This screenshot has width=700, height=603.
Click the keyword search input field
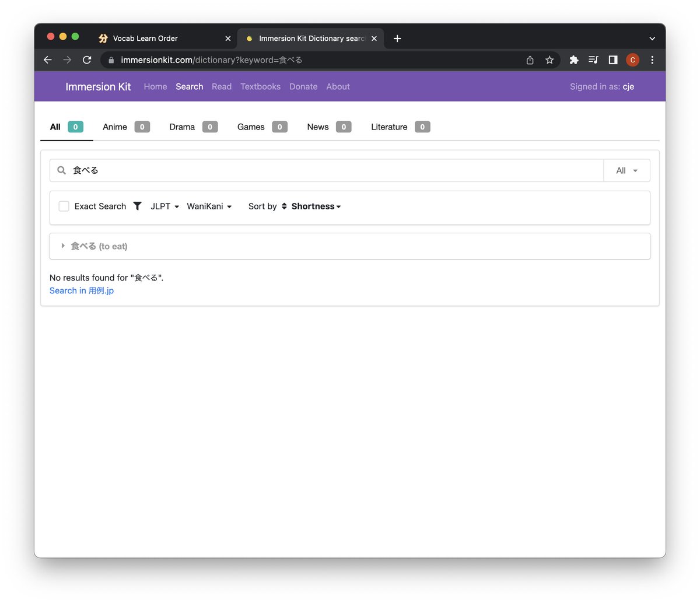327,170
